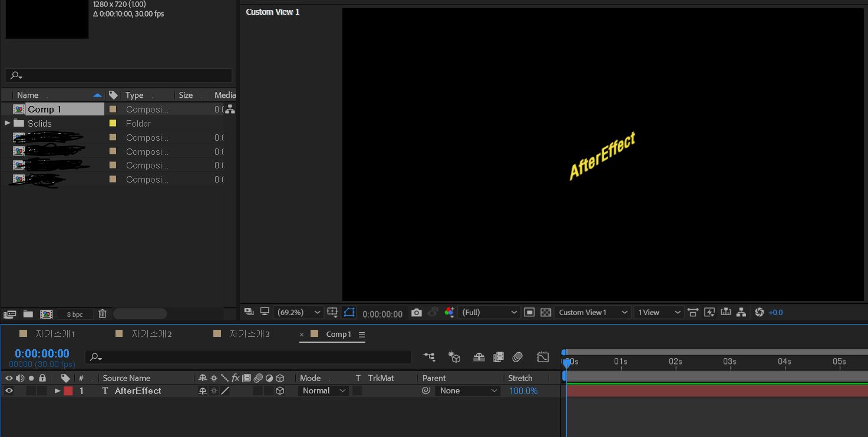Enable Frame Blending for composition icon

pyautogui.click(x=499, y=357)
